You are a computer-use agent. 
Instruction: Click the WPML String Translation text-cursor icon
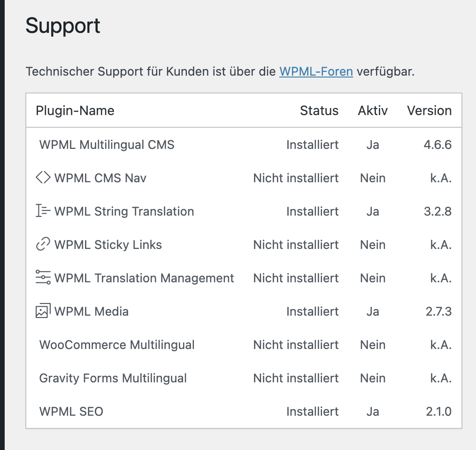43,210
